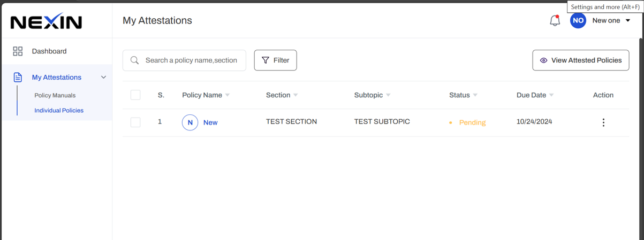Select Individual Policies in the sidebar
This screenshot has width=644, height=240.
59,111
